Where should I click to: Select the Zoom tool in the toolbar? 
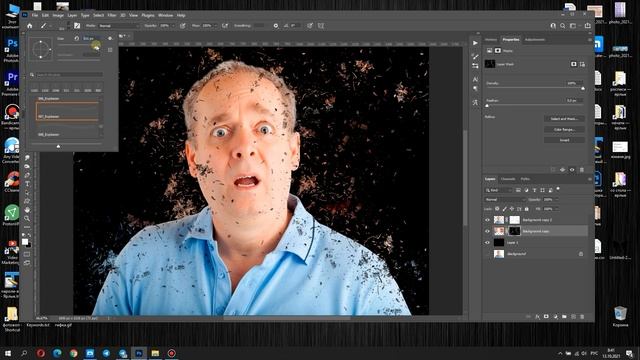(27, 218)
